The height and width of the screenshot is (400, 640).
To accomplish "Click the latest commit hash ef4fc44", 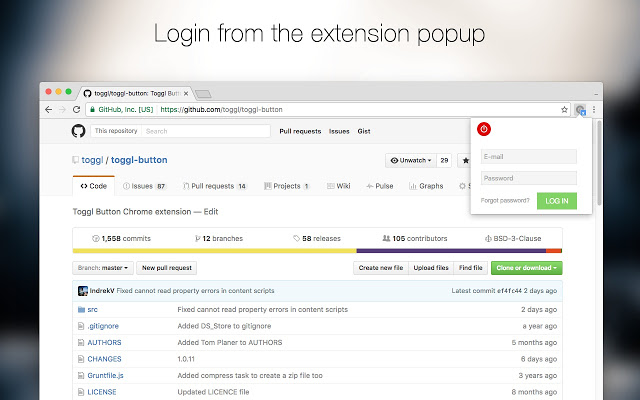I will point(509,291).
